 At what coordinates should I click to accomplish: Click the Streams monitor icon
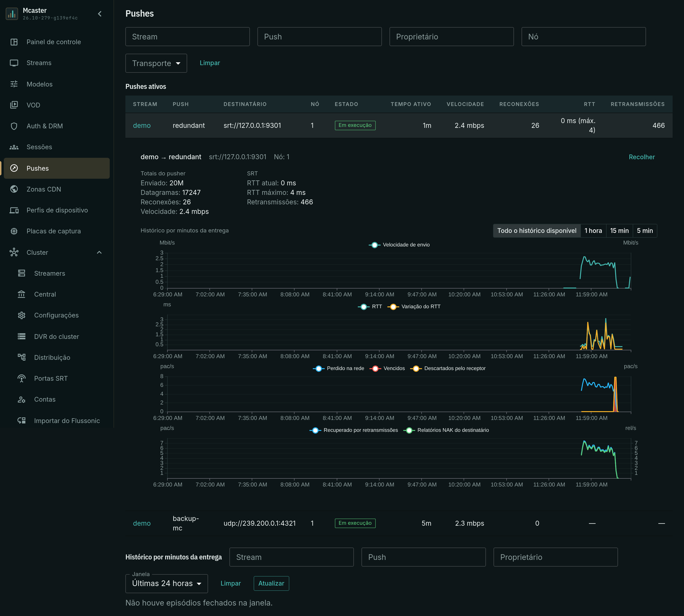[x=14, y=63]
